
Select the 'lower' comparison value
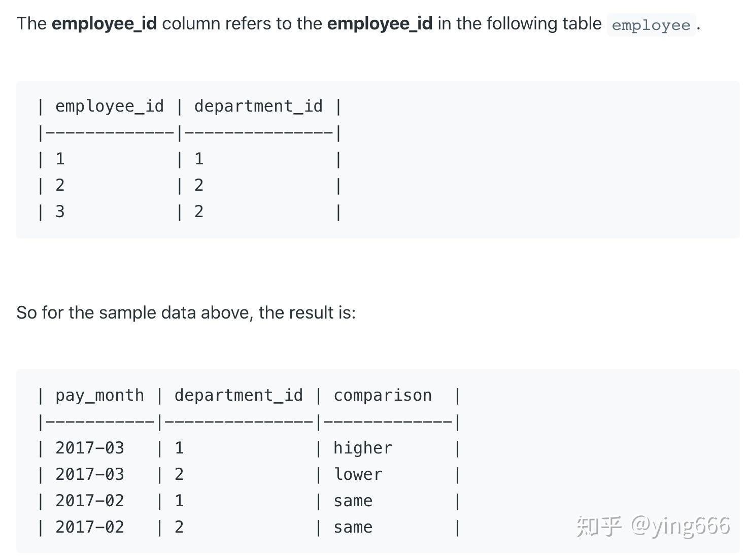358,474
